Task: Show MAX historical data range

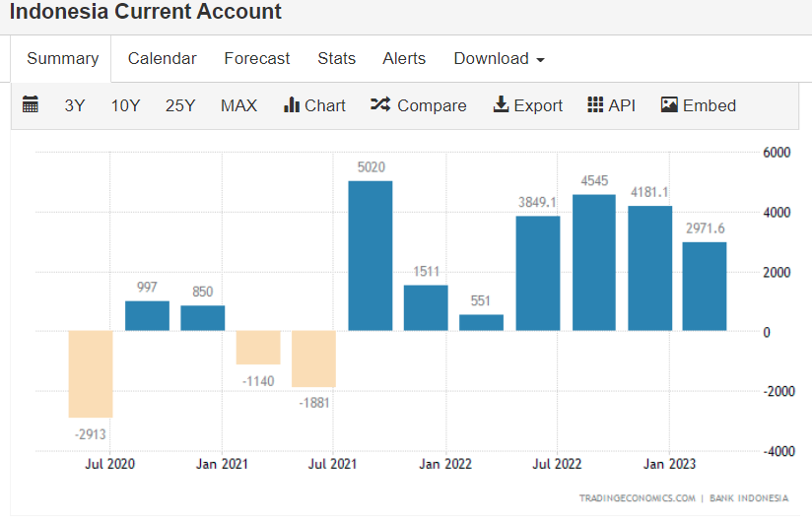Action: click(238, 105)
